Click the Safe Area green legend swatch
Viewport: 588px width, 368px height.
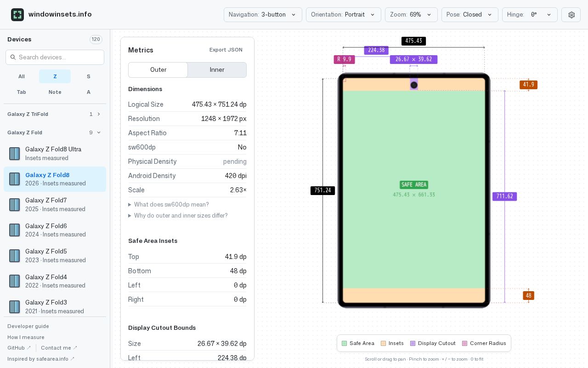[x=345, y=343]
